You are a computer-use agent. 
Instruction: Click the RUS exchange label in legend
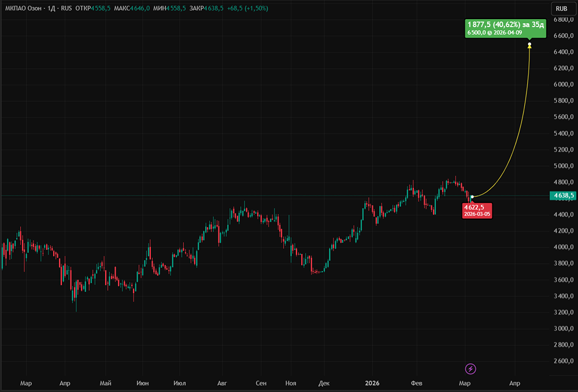[x=66, y=8]
